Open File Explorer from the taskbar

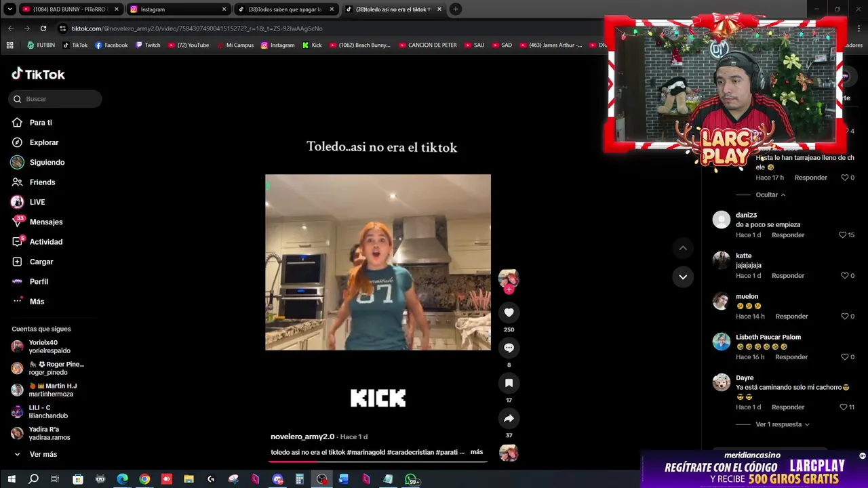point(189,479)
